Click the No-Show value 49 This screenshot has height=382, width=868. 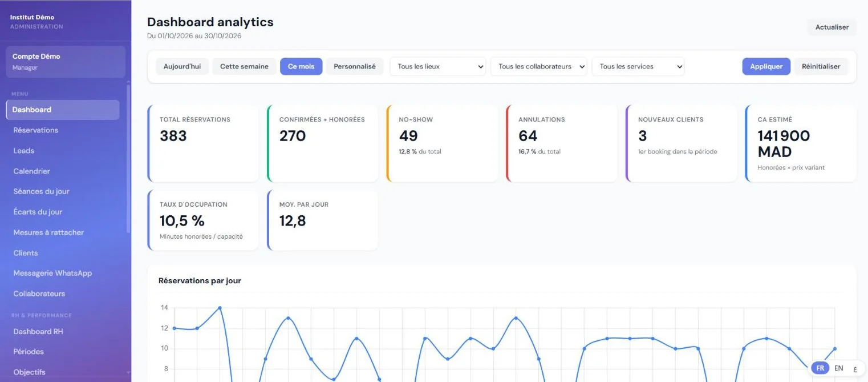click(x=408, y=136)
